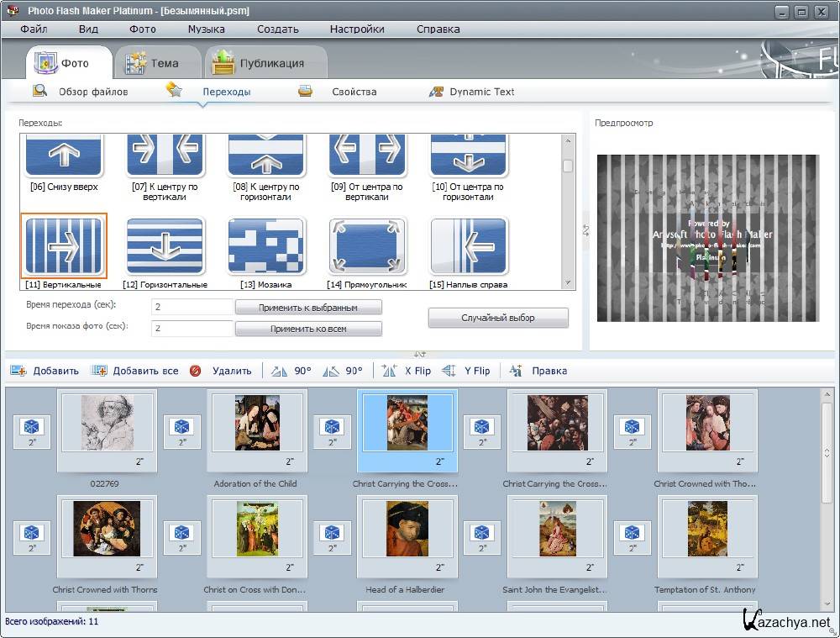
Task: Click the Время перехода input field
Action: coord(192,308)
